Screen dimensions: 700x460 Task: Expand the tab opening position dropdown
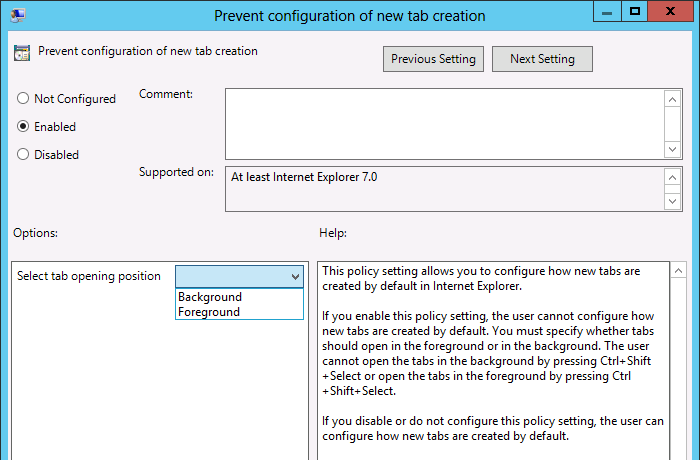295,277
